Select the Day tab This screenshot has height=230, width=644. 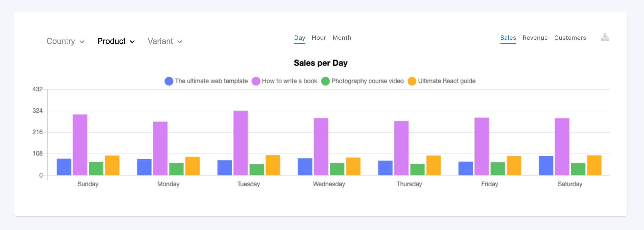tap(300, 37)
